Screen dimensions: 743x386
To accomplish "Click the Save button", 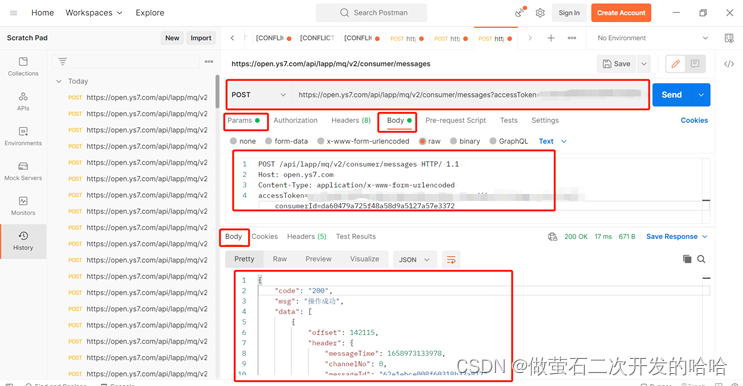I will click(616, 64).
